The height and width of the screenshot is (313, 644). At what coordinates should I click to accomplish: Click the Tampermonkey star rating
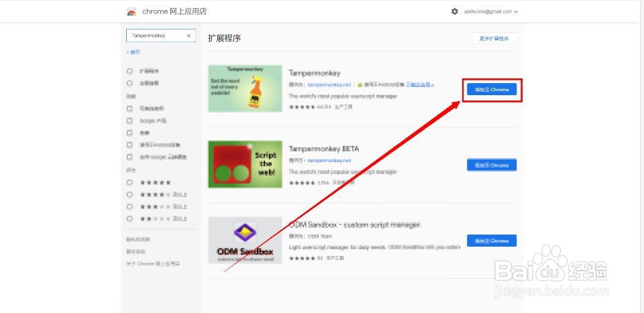pyautogui.click(x=302, y=107)
